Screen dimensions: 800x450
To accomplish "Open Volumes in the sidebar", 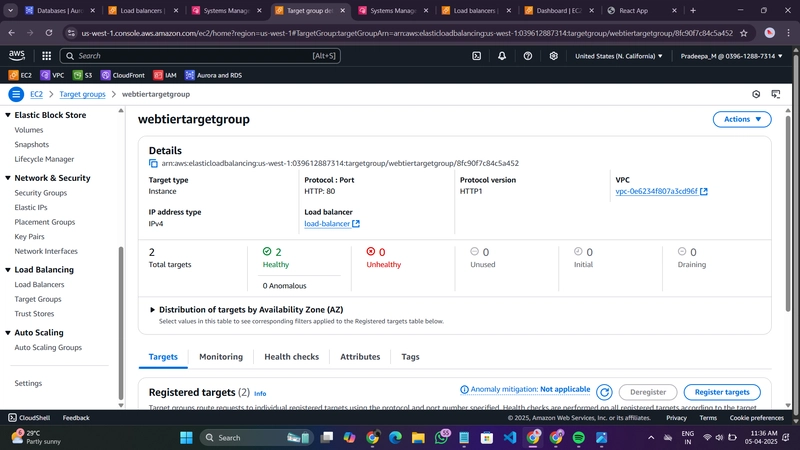I will coord(29,130).
